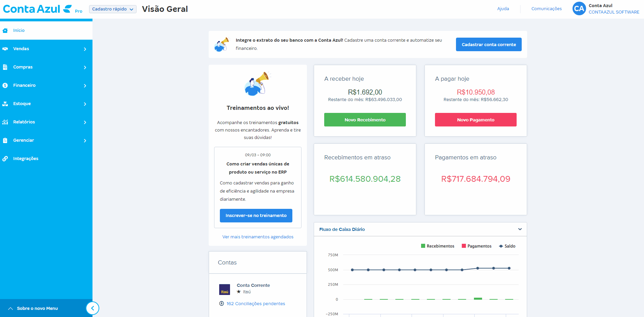Expand the Compras menu chevron

pyautogui.click(x=85, y=67)
